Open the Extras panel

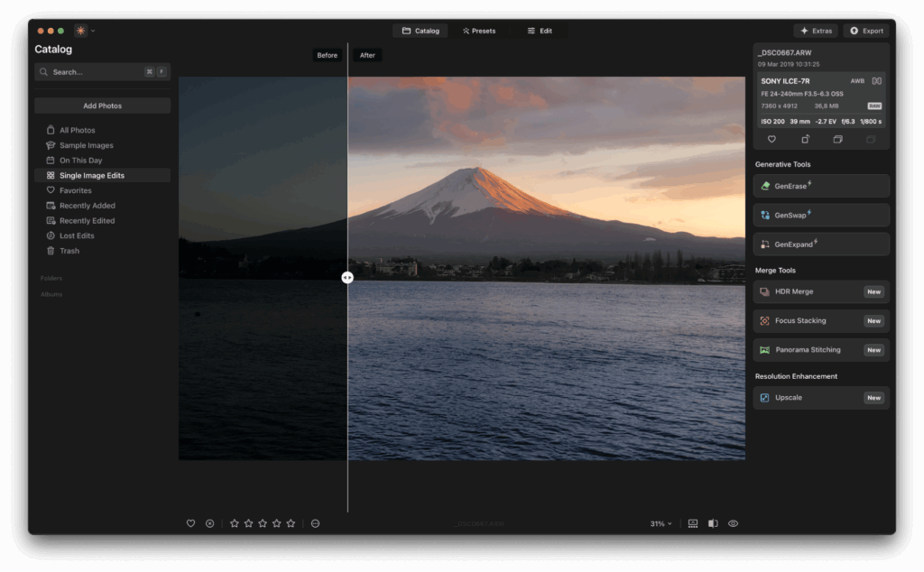click(815, 30)
